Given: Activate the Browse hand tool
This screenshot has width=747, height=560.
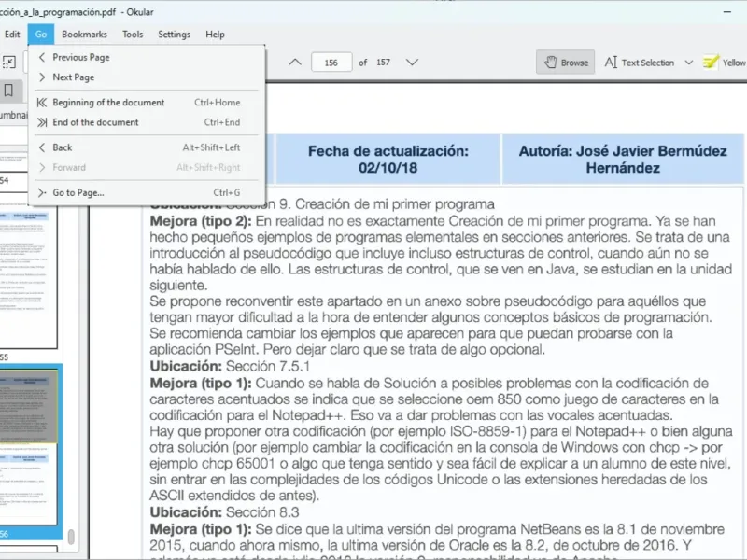Looking at the screenshot, I should [x=565, y=63].
